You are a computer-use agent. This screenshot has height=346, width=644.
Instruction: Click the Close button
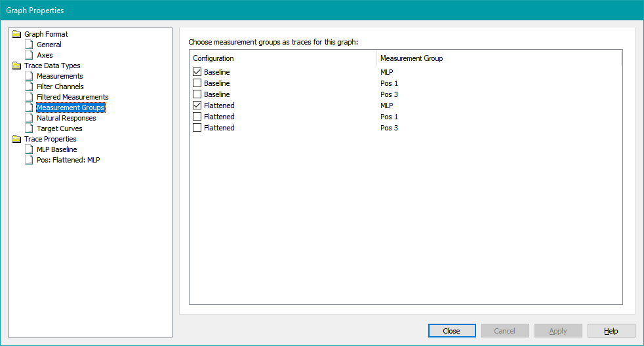point(452,331)
